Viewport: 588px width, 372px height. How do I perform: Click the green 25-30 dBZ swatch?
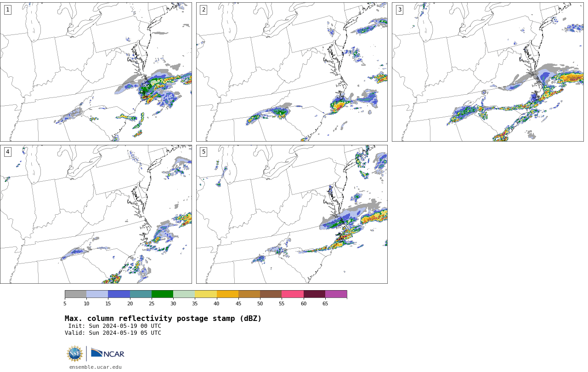pos(162,294)
